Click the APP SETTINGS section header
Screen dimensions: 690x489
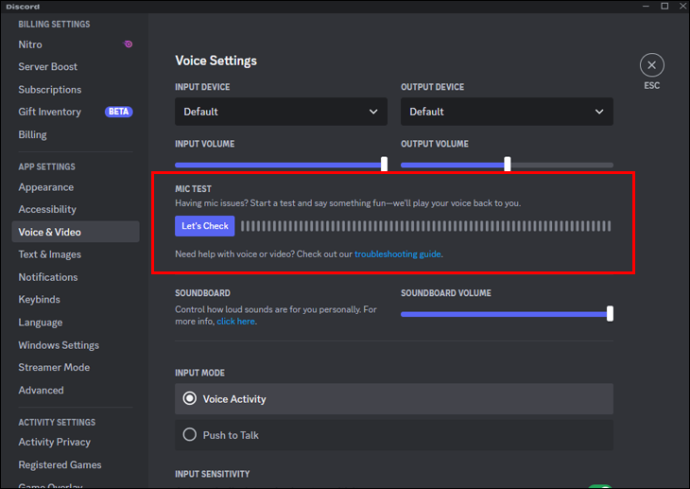[47, 167]
